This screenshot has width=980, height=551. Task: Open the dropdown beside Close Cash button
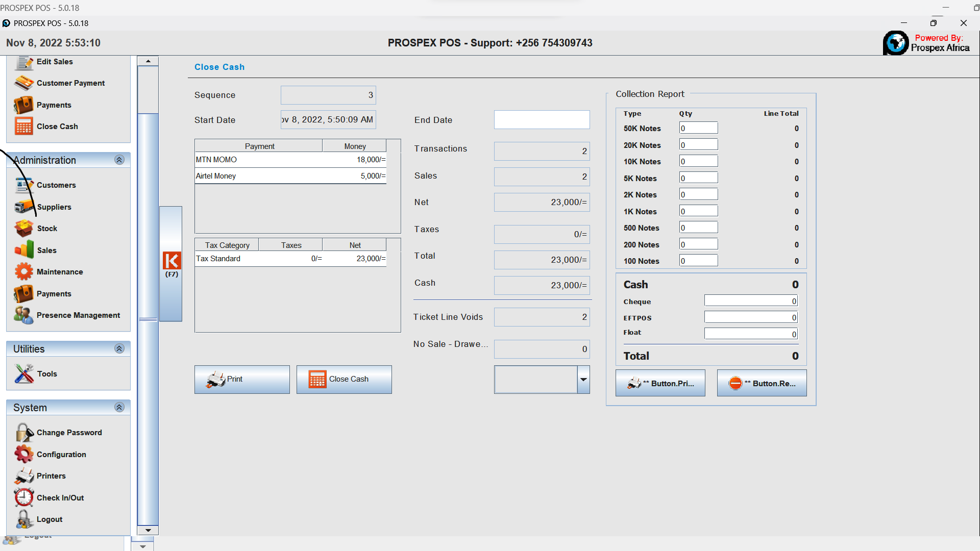click(x=583, y=380)
